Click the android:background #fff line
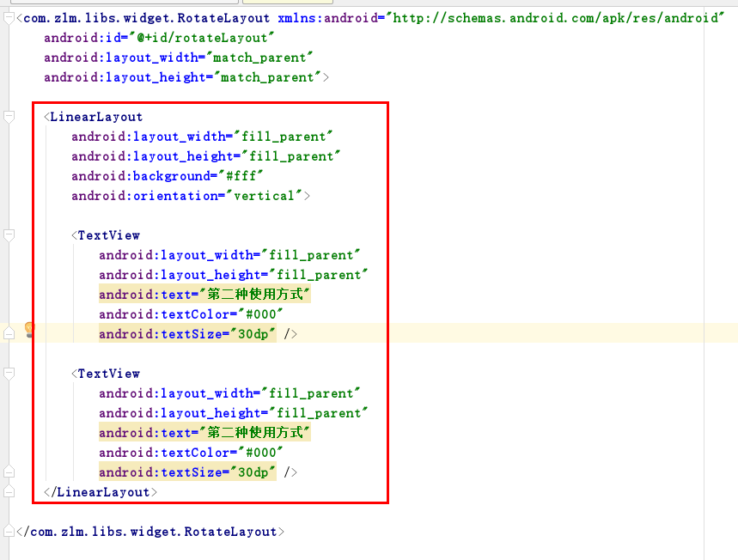Screen dimensions: 738x560 point(167,176)
